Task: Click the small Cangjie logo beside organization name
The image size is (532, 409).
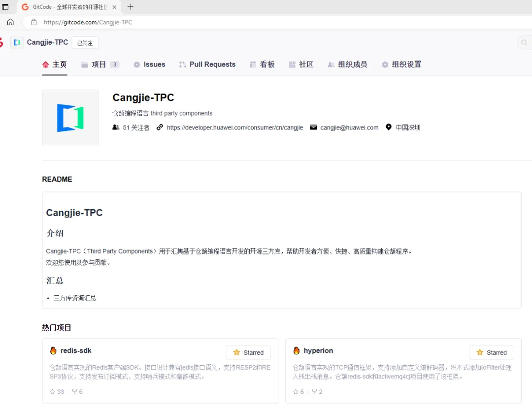Action: [17, 43]
